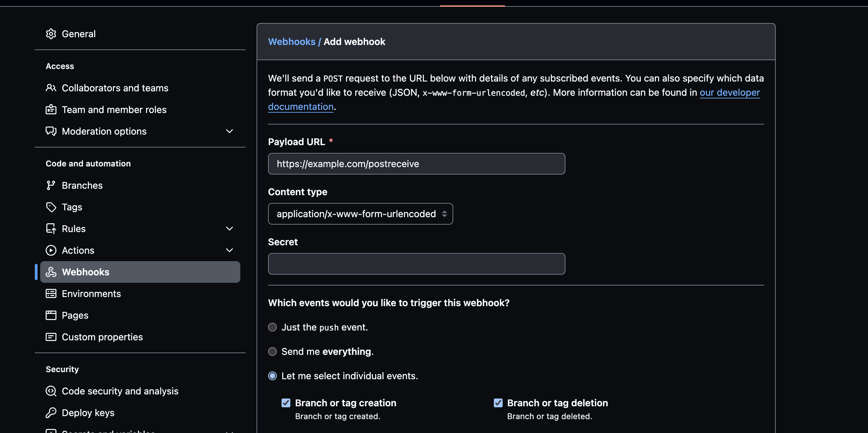
Task: Click the Environments server icon
Action: (x=51, y=294)
